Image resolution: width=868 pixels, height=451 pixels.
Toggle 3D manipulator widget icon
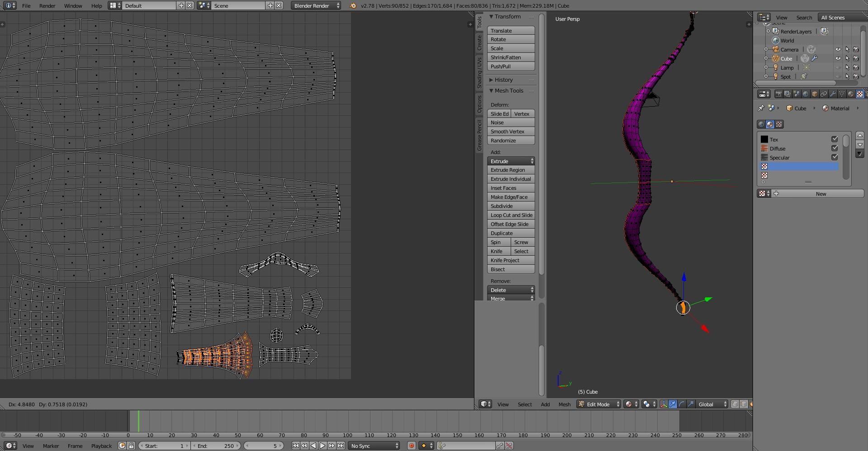[x=664, y=404]
